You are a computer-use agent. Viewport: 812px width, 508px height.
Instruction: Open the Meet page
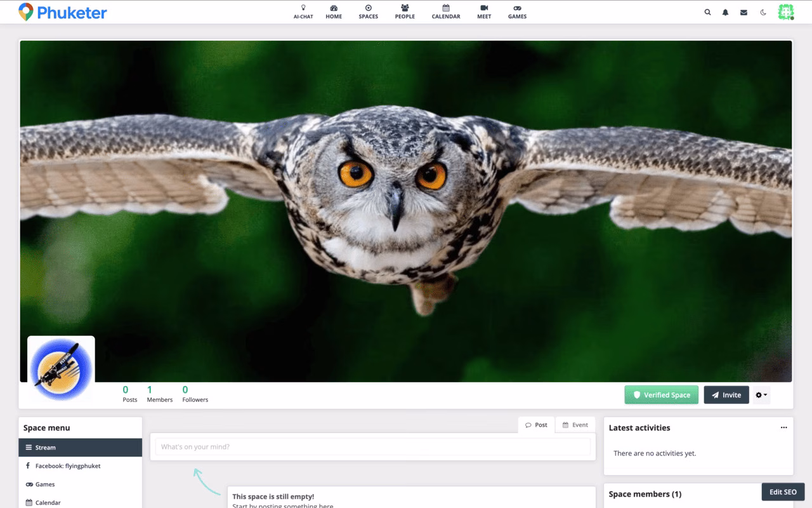pyautogui.click(x=484, y=12)
